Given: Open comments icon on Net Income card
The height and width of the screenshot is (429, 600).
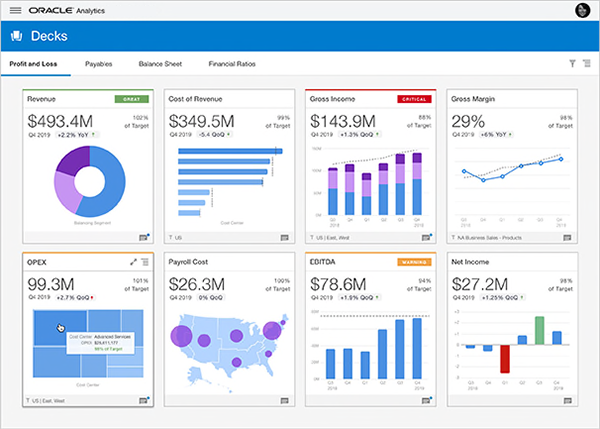Looking at the screenshot, I should 567,401.
